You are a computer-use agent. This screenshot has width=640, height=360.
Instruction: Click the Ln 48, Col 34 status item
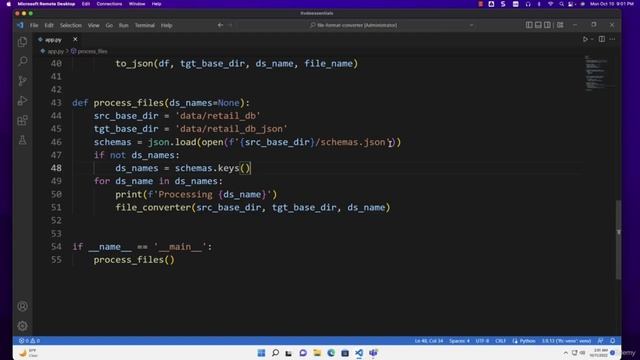click(429, 341)
